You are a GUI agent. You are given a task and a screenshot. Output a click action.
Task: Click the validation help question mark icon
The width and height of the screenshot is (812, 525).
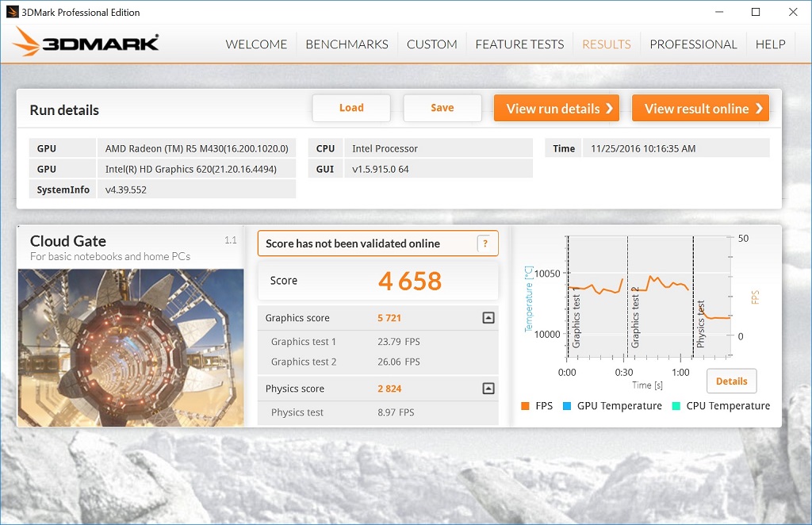coord(485,244)
